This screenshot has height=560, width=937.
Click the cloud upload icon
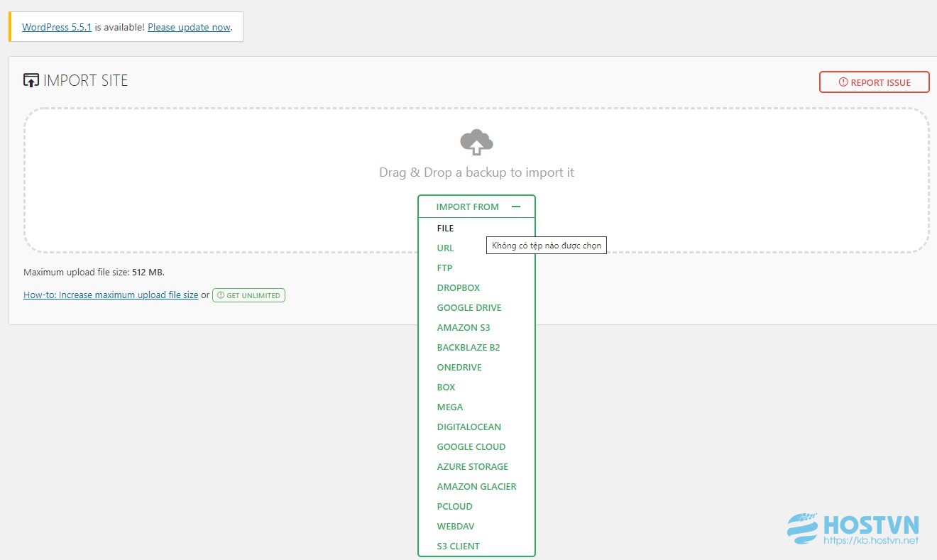476,142
